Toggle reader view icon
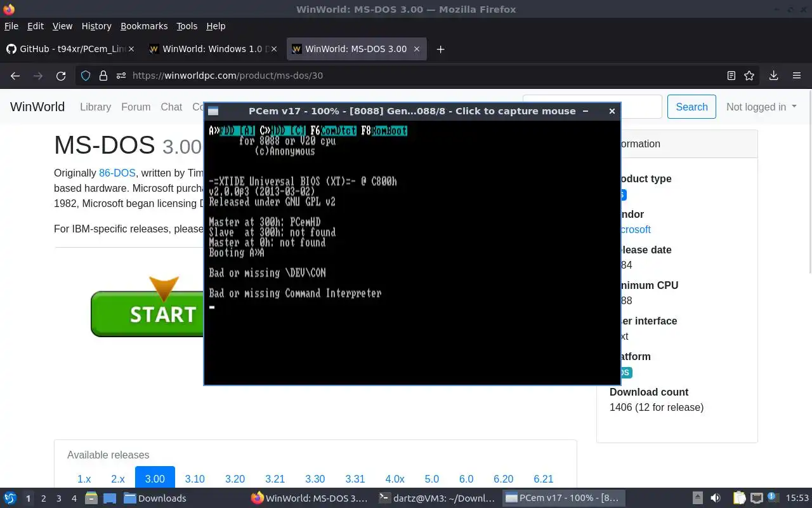The height and width of the screenshot is (508, 812). point(731,76)
